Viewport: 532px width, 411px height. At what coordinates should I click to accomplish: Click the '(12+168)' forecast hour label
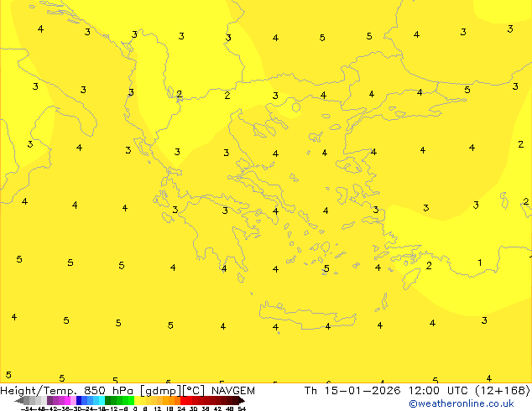coord(503,391)
